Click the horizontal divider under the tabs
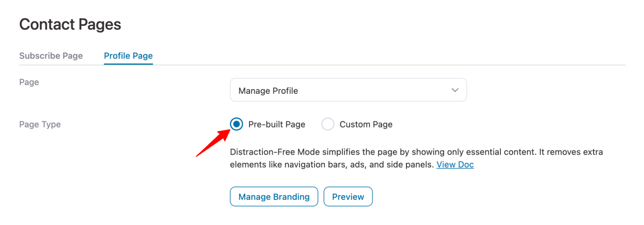Screen dimensions: 644x225 click(387, 65)
